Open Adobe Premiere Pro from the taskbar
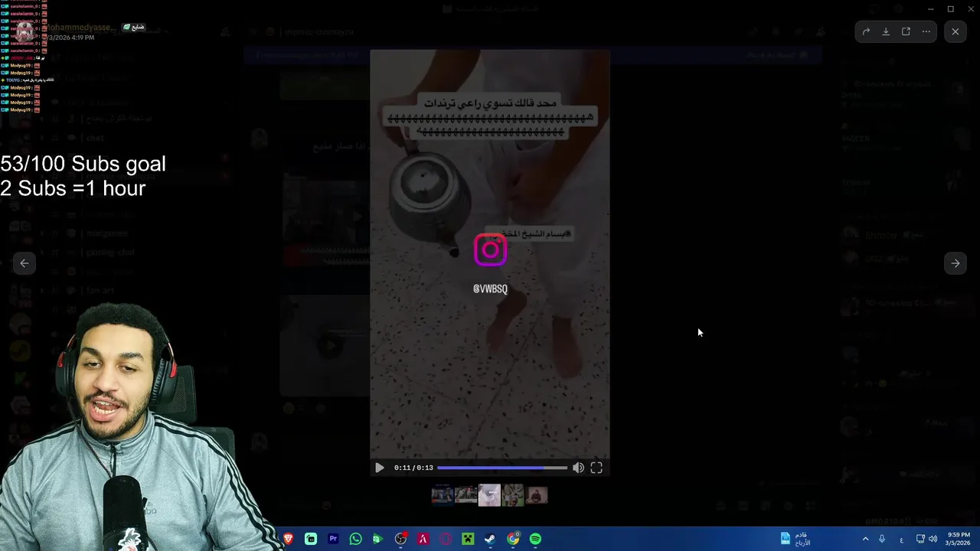 [x=333, y=539]
